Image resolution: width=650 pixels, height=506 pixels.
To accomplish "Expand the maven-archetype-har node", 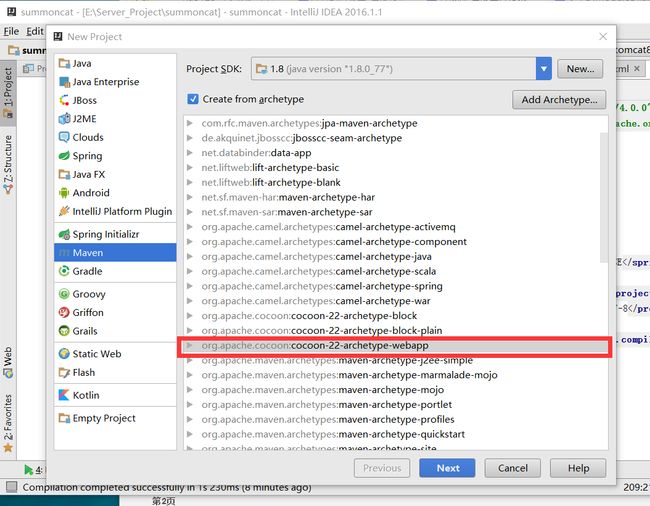I will tap(190, 197).
